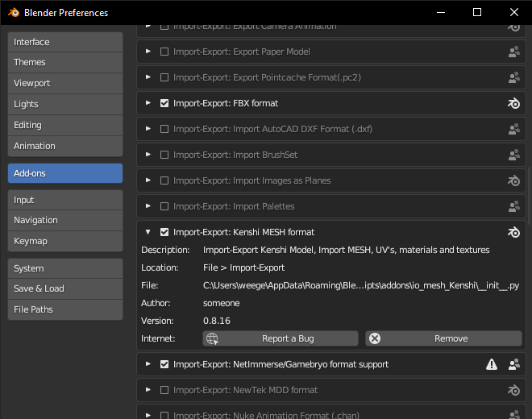Viewport: 532px width, 419px height.
Task: Click the Blender logo in the title bar
Action: 14,13
